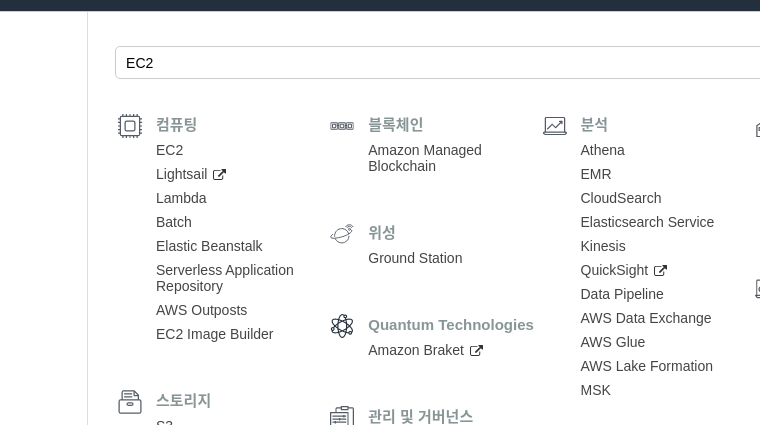Open Ground Station service
Viewport: 760px width, 425px height.
415,258
